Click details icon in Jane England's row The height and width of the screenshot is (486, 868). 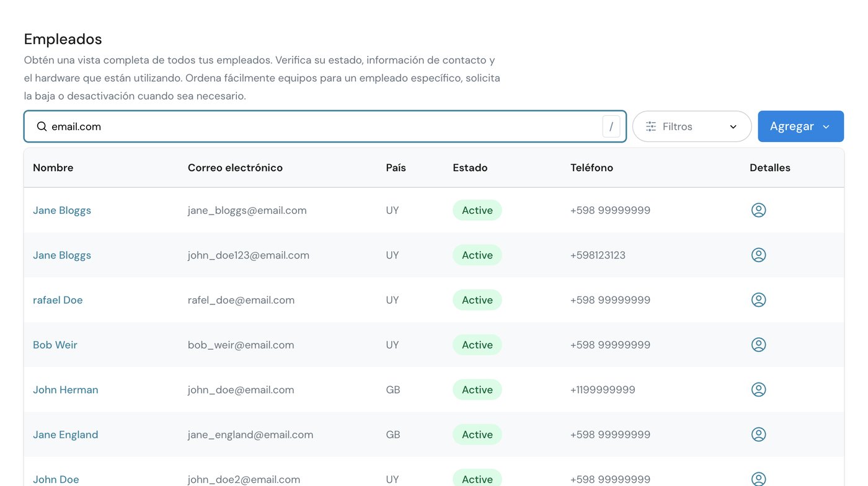click(758, 435)
